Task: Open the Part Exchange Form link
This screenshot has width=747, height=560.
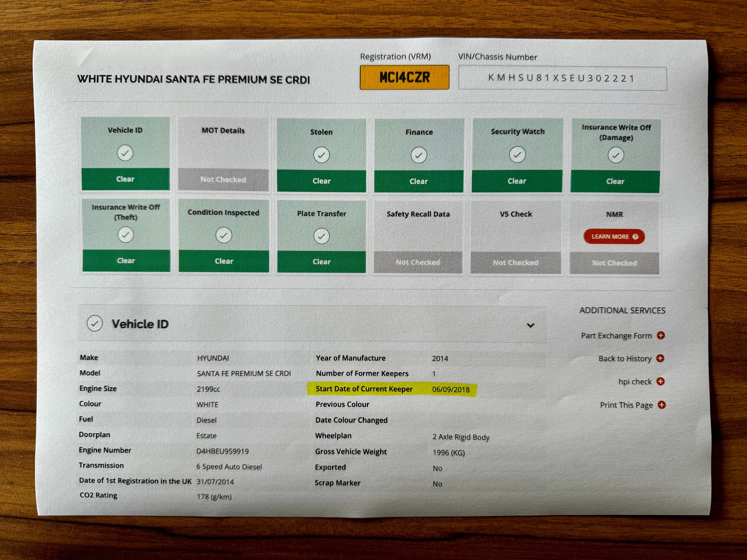Action: [x=616, y=335]
